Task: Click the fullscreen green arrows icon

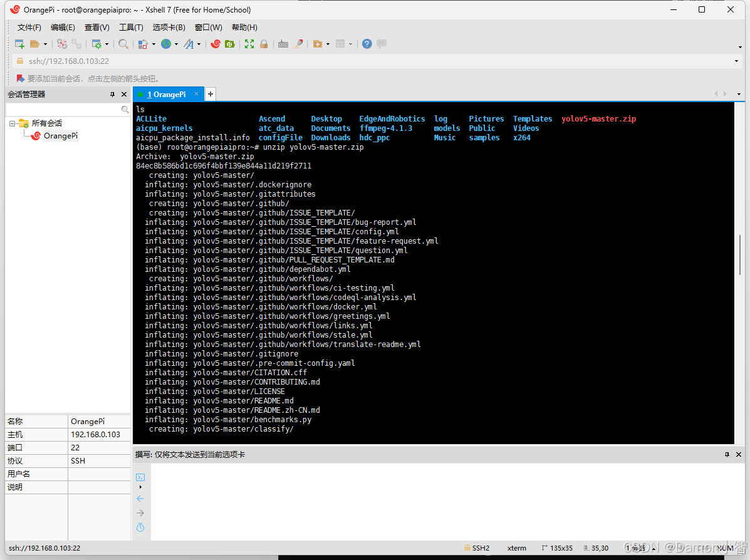Action: [x=249, y=44]
